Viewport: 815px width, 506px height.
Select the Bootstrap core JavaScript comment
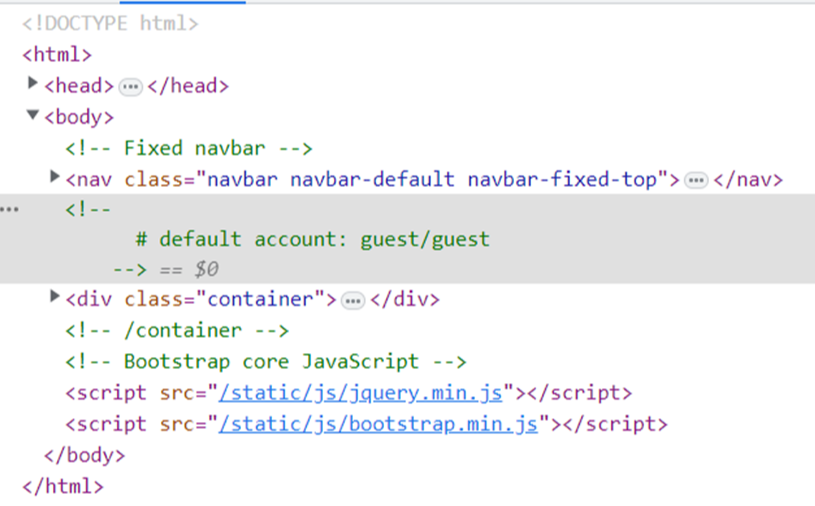[x=266, y=362]
